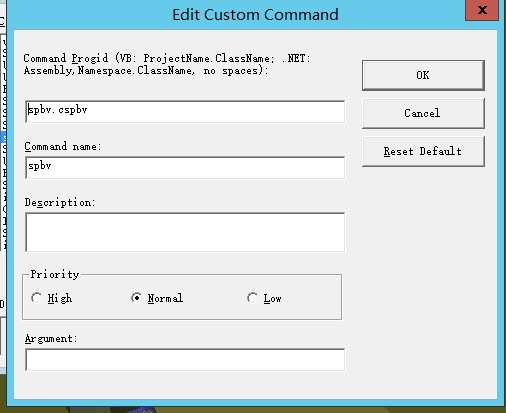Click the Reset Default button

423,151
